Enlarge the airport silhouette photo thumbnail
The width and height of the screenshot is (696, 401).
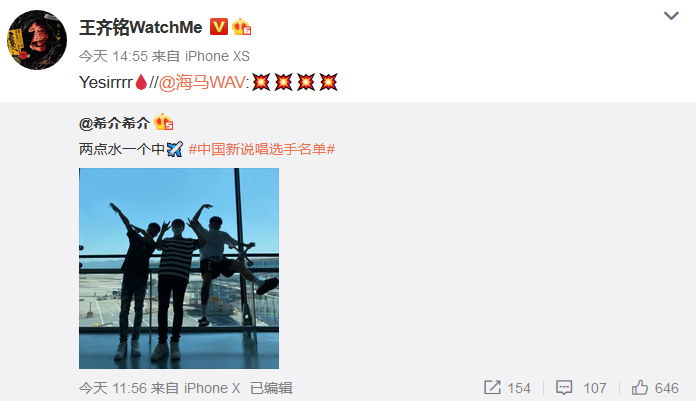[x=179, y=268]
